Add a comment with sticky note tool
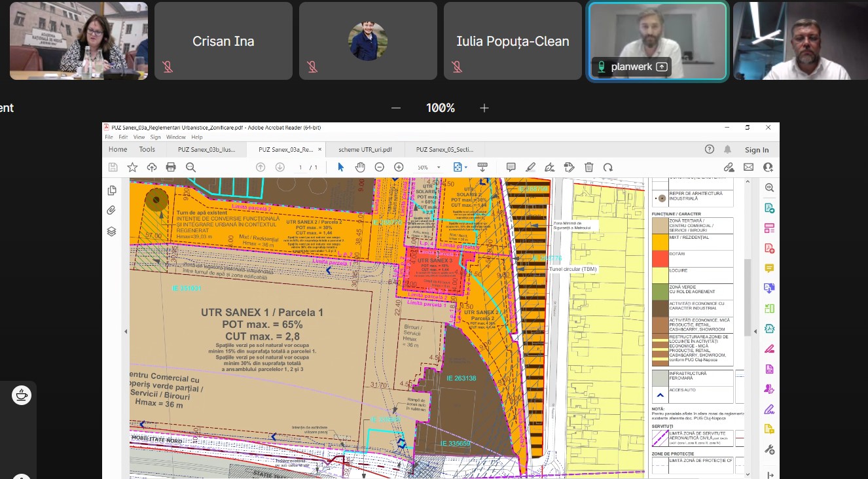 [511, 167]
